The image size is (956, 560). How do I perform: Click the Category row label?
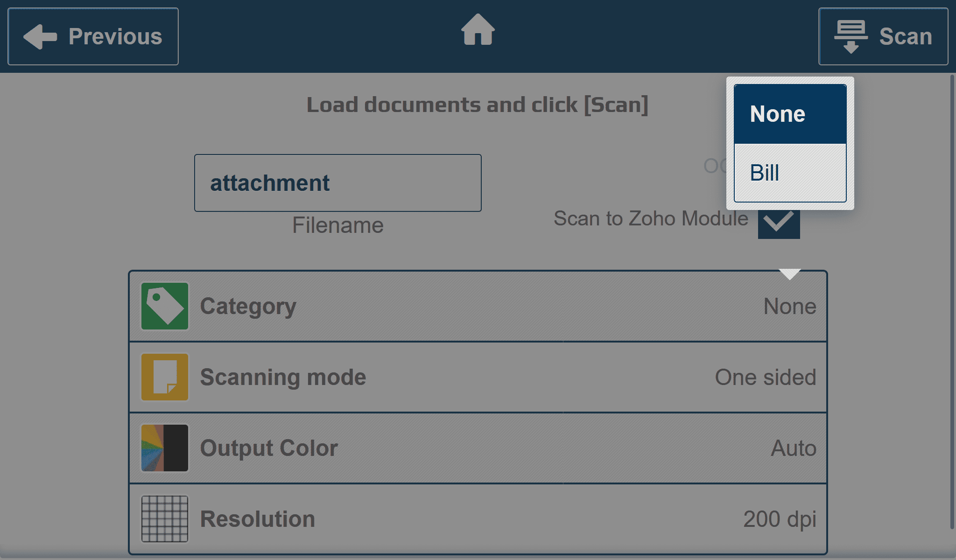click(248, 307)
